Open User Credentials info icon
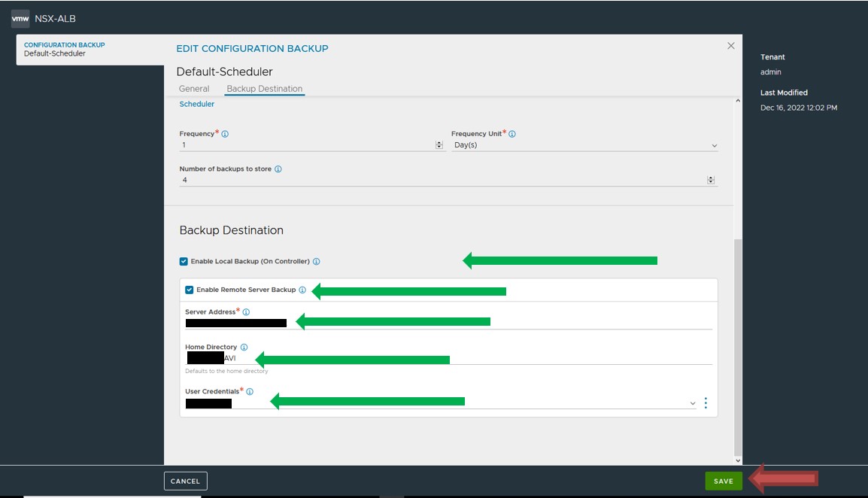Screen dimensions: 868x498 click(250, 392)
